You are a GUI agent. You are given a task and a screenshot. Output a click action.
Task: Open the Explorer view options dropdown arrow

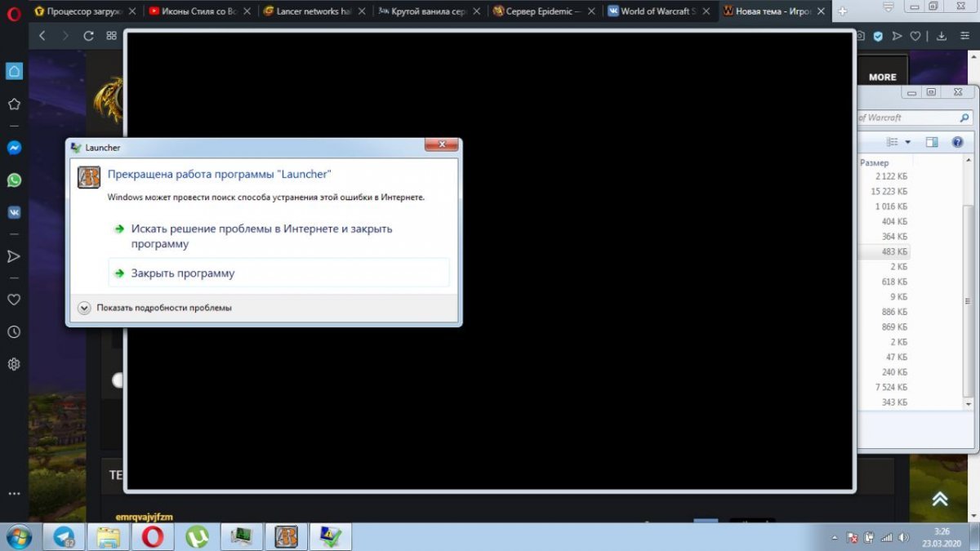coord(907,142)
